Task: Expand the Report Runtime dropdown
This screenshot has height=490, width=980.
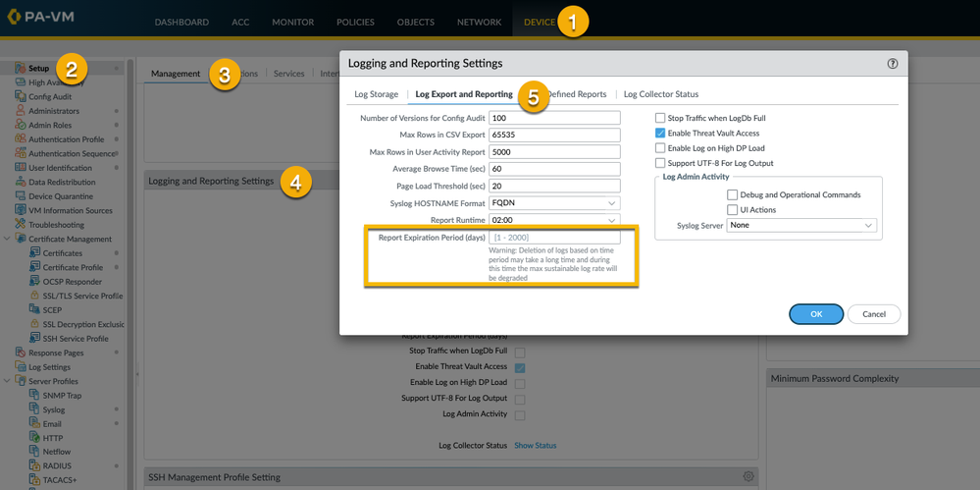Action: 554,220
